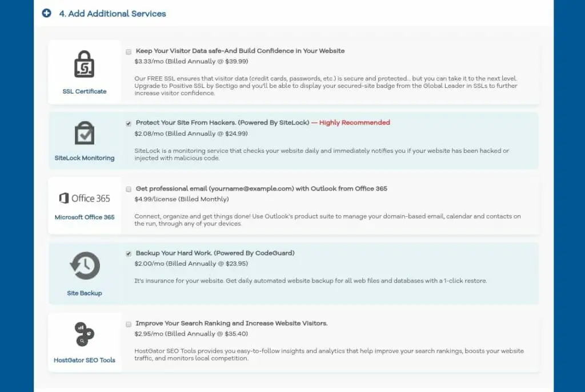
Task: Click the '4. Add Additional Services' heading
Action: (x=113, y=14)
